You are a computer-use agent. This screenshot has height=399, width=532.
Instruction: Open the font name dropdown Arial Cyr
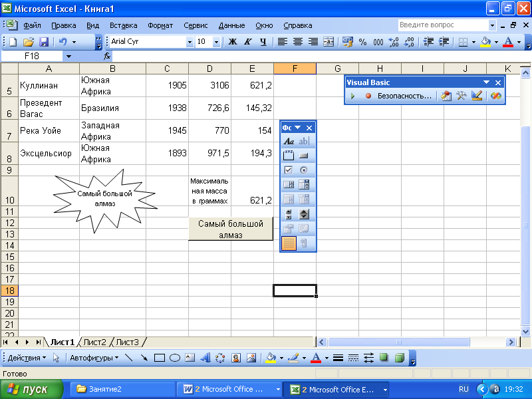pyautogui.click(x=190, y=42)
